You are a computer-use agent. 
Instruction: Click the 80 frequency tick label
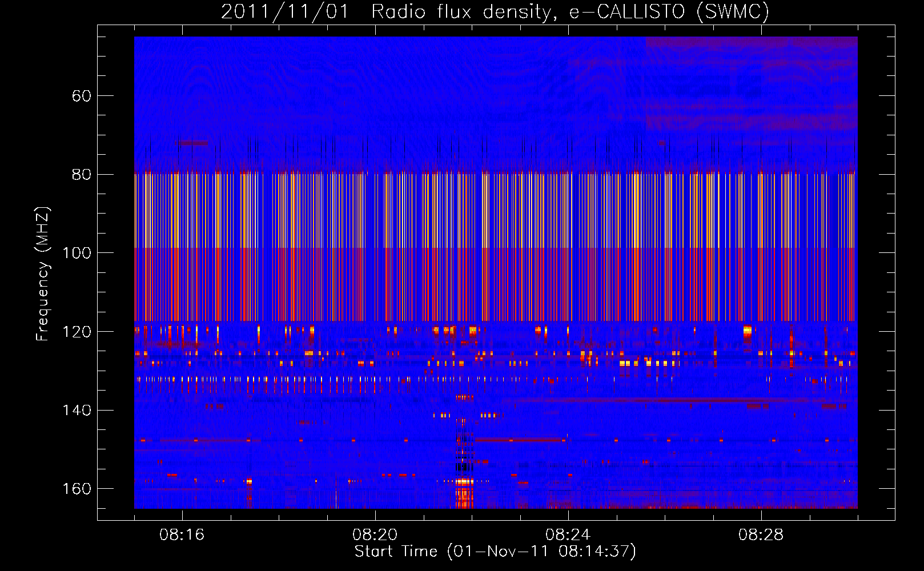[x=82, y=175]
